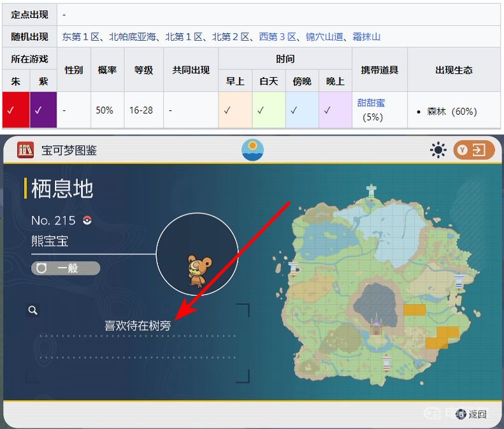Click the 白天 daytime checkmark cell

[x=269, y=110]
